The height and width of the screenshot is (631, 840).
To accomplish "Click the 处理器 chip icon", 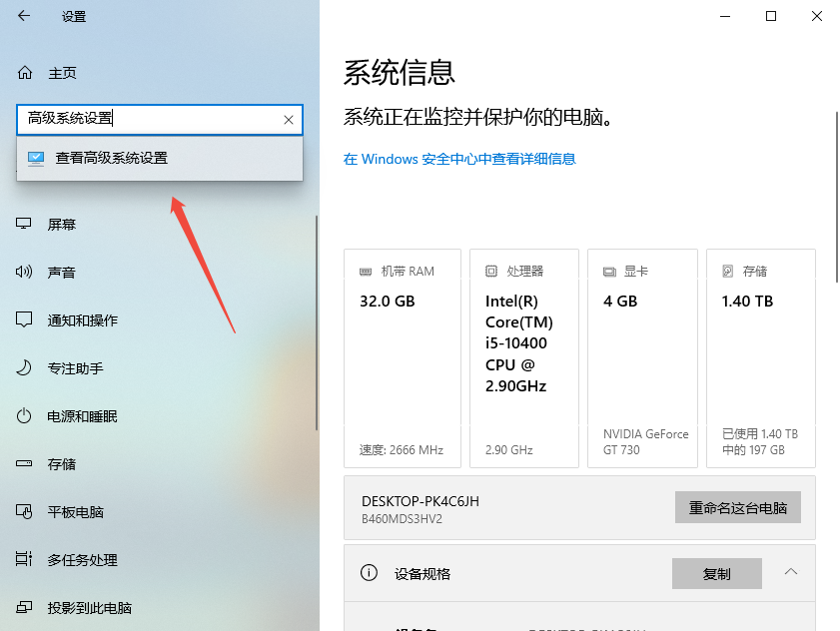I will [x=491, y=271].
